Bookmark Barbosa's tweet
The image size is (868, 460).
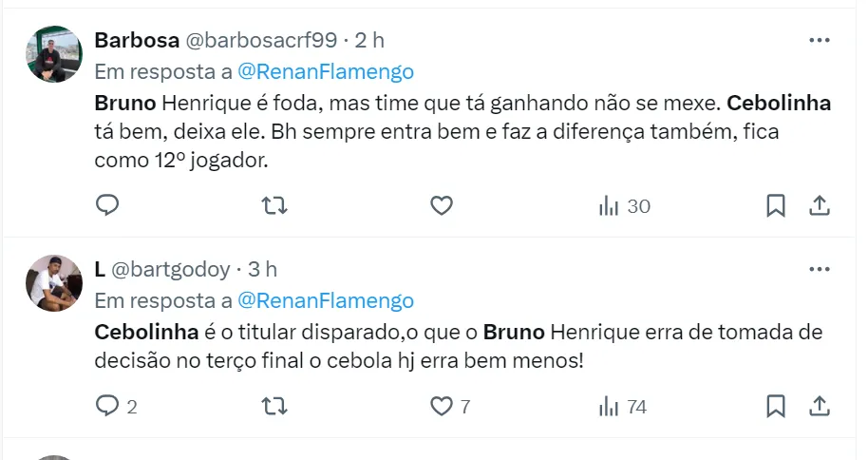pyautogui.click(x=776, y=205)
